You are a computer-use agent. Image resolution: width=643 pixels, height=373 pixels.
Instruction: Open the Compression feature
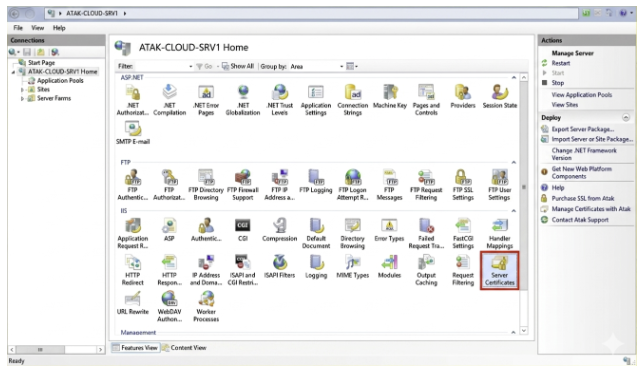[280, 230]
